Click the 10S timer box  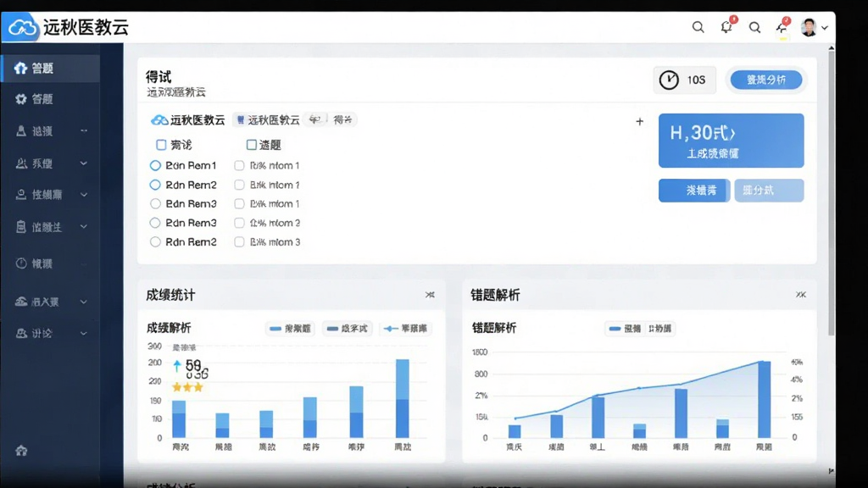(x=684, y=80)
